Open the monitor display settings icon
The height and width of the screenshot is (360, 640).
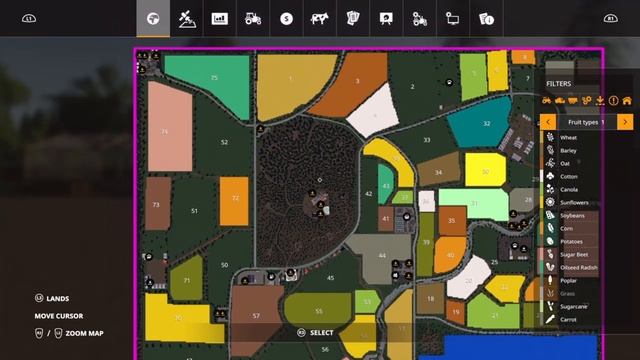(x=453, y=18)
